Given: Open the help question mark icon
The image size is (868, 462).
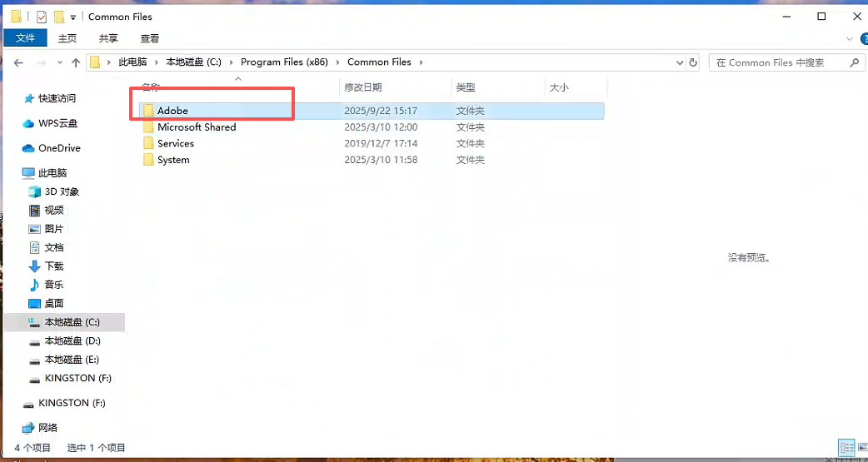Looking at the screenshot, I should (x=861, y=38).
